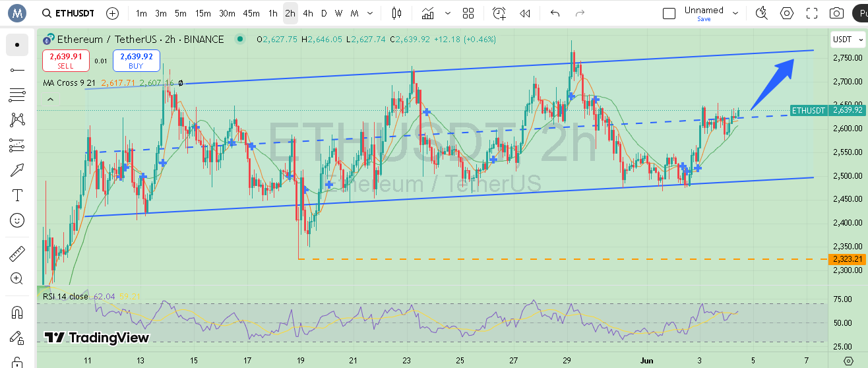Click the BUY 2,639.92 button
The width and height of the screenshot is (868, 368).
coord(137,61)
